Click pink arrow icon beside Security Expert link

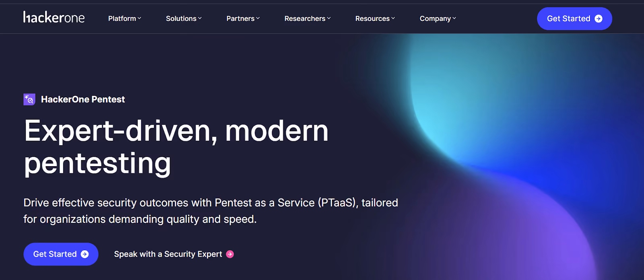230,254
